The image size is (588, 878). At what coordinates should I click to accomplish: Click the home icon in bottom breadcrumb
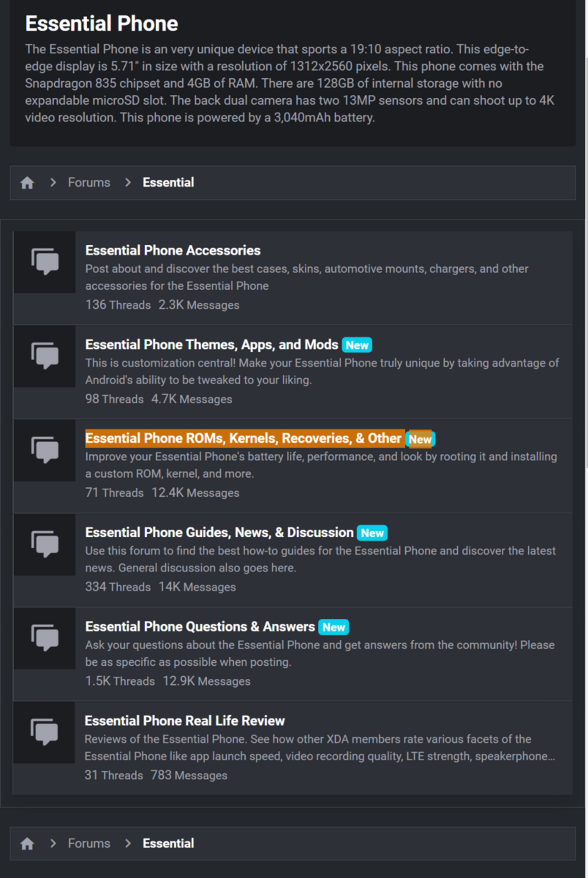click(27, 844)
